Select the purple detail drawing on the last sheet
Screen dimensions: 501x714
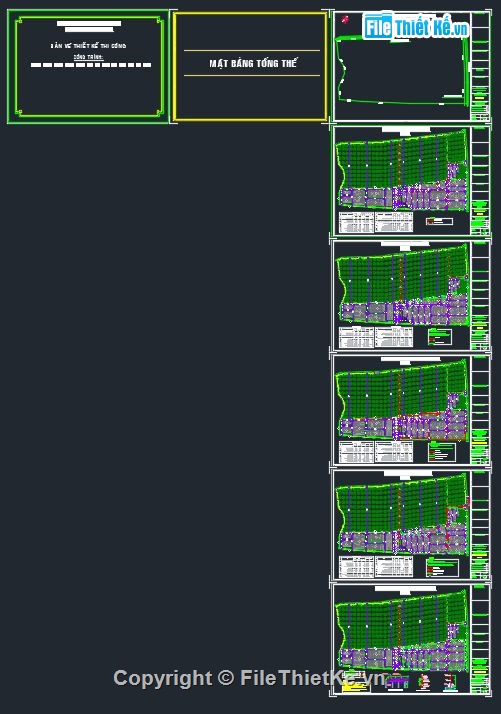point(397,683)
